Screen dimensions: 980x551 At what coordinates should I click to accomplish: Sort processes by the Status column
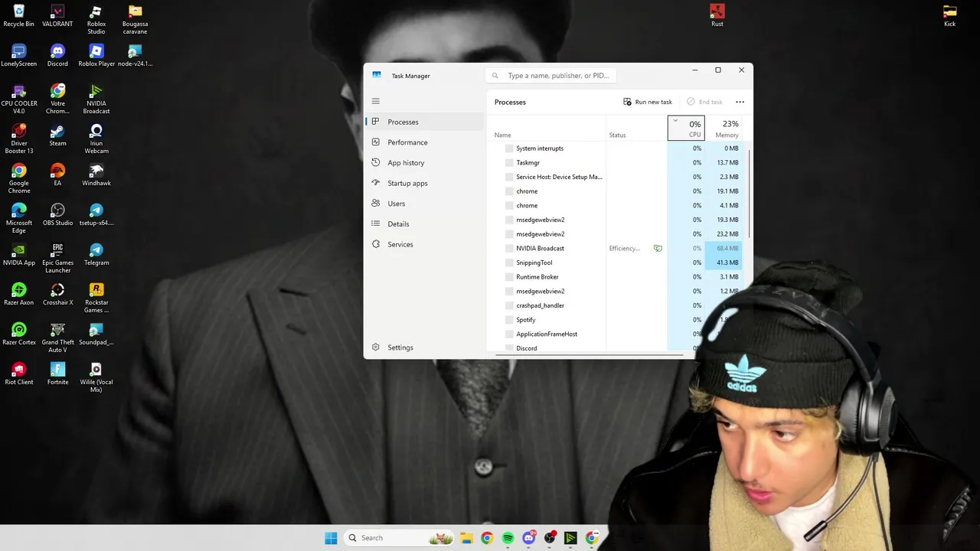tap(636, 129)
